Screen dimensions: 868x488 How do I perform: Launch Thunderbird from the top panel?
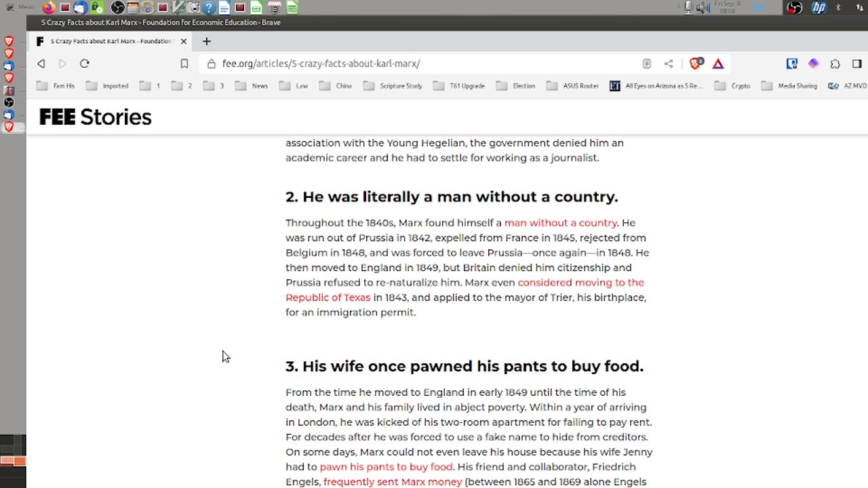click(x=80, y=7)
